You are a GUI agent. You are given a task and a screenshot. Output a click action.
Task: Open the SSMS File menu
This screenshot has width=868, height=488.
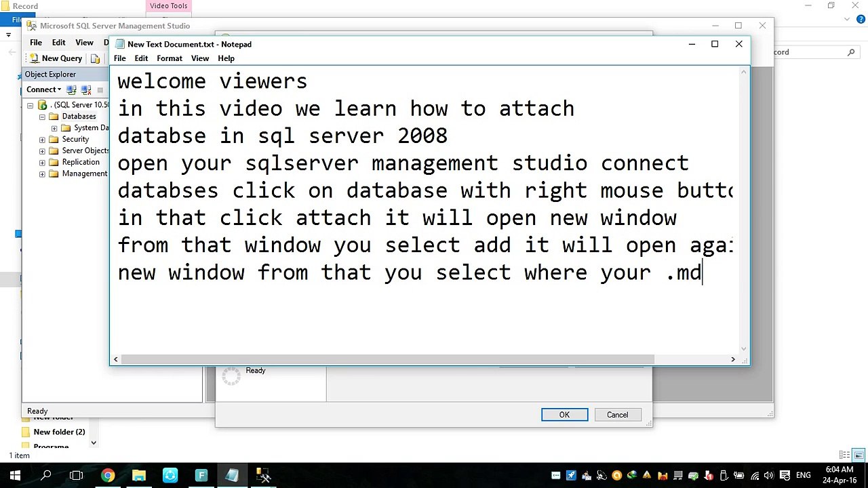pos(36,42)
